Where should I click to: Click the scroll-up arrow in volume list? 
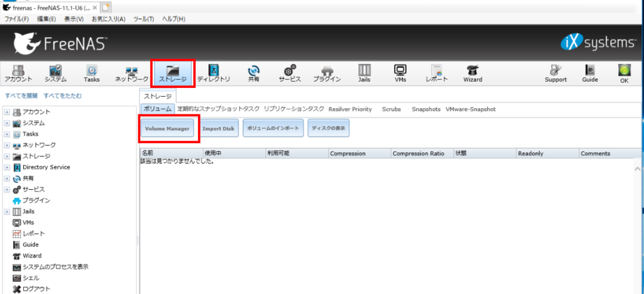[x=638, y=168]
